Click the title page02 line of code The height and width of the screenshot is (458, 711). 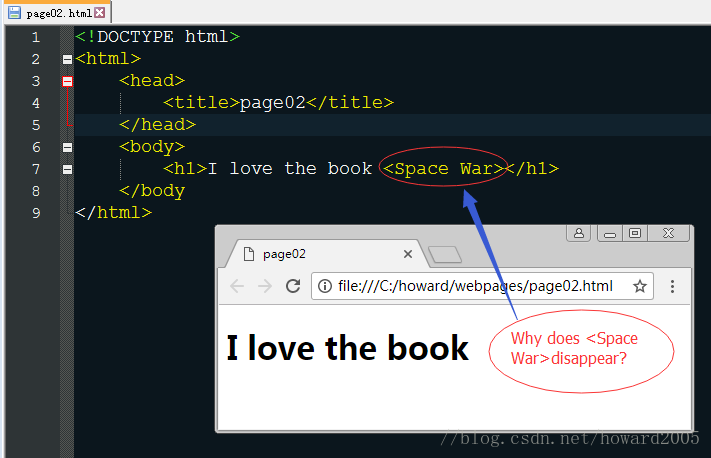click(278, 102)
